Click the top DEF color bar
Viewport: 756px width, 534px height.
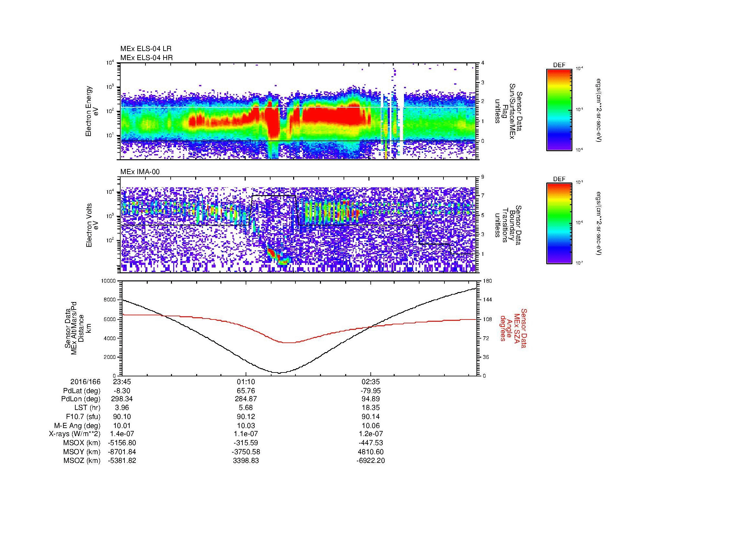pyautogui.click(x=559, y=110)
